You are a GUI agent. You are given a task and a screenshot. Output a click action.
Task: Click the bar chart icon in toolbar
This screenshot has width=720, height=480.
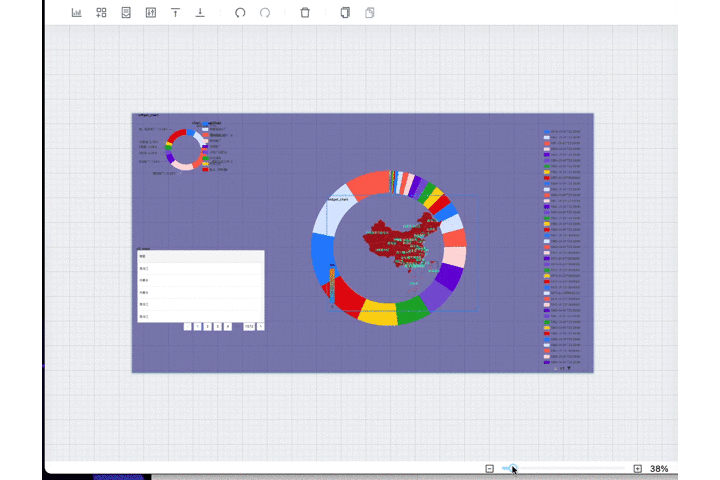(77, 13)
